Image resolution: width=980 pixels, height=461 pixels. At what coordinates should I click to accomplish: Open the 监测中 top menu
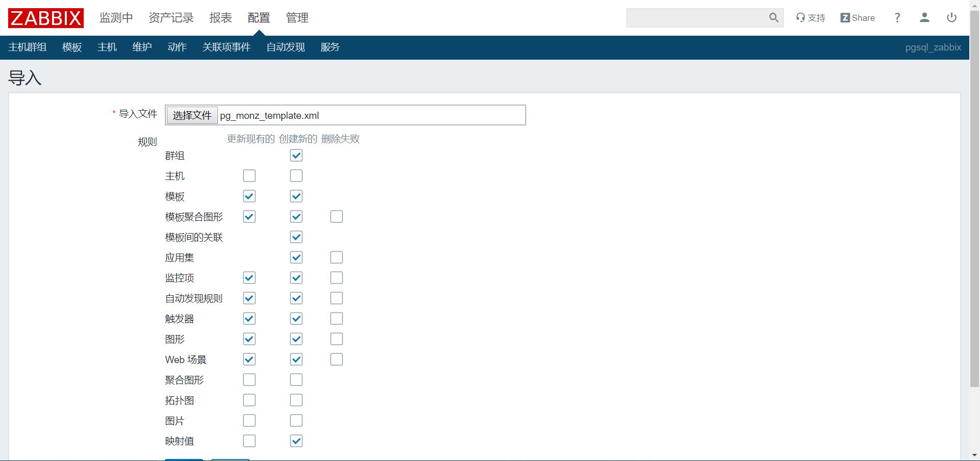click(116, 18)
